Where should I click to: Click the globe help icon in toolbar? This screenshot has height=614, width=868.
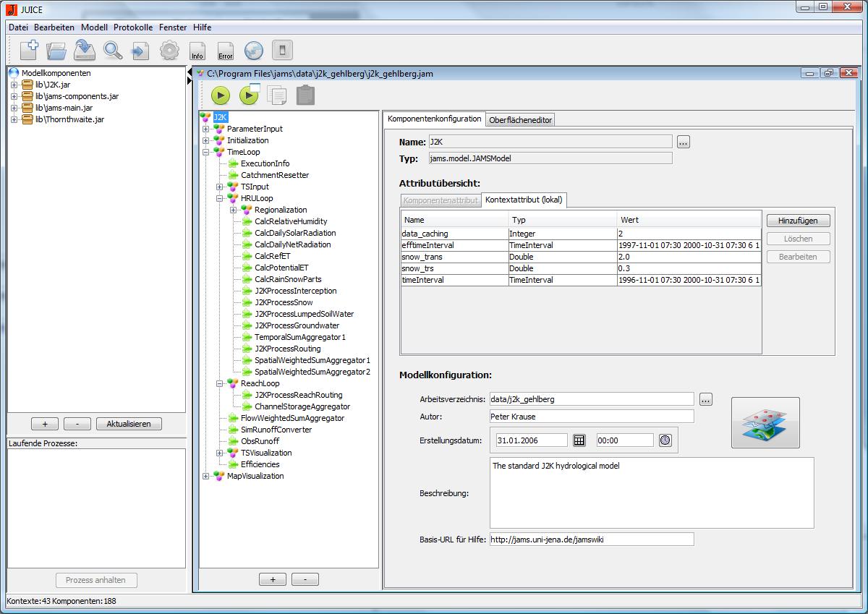(x=253, y=51)
